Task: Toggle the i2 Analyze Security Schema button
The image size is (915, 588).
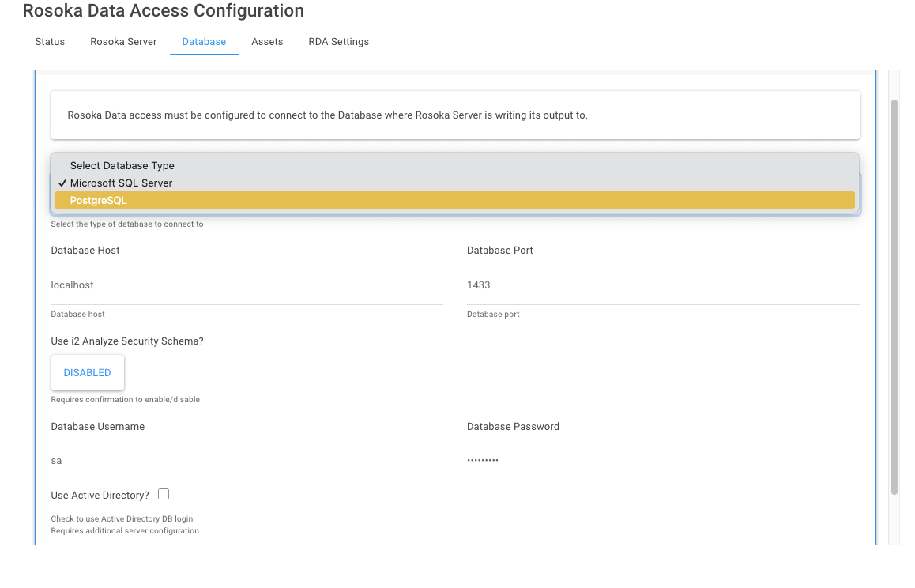Action: [87, 372]
